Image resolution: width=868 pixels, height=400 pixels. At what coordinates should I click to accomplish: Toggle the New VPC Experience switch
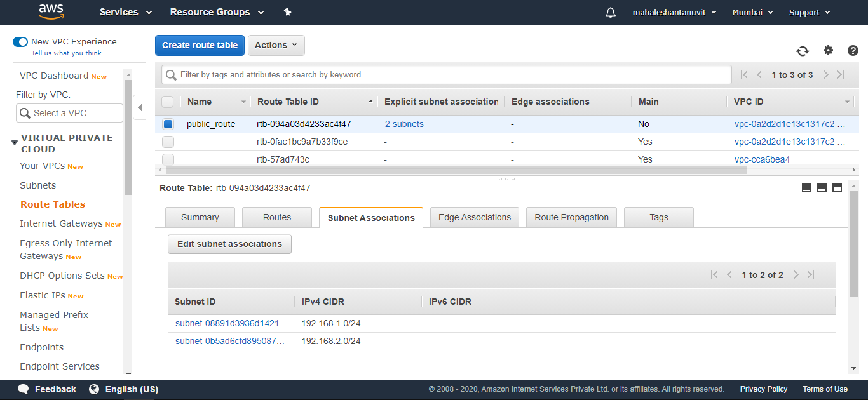point(20,41)
